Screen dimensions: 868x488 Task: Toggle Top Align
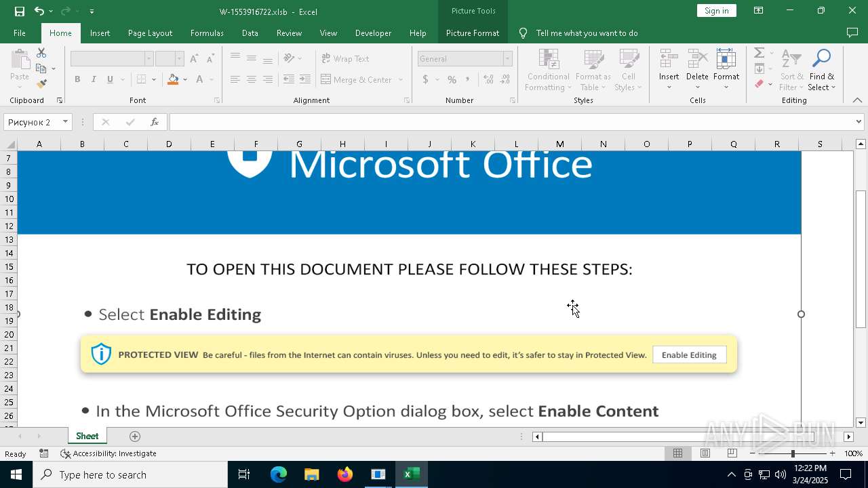tap(235, 58)
